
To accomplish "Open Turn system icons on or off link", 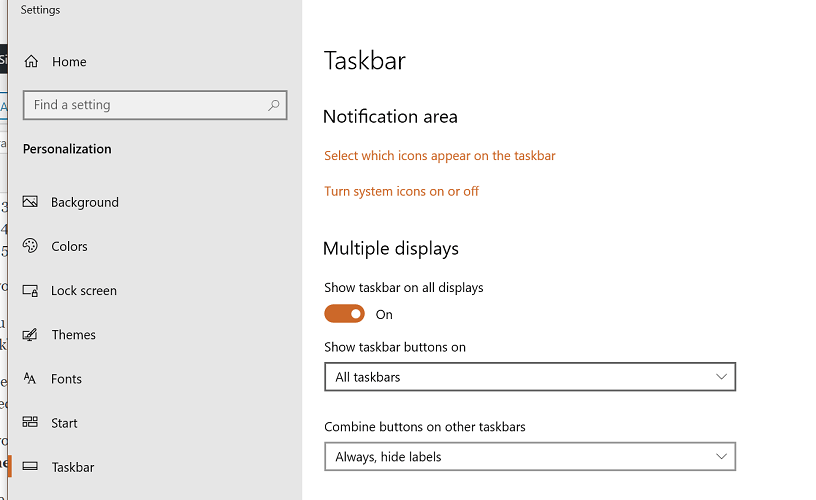I will click(401, 191).
